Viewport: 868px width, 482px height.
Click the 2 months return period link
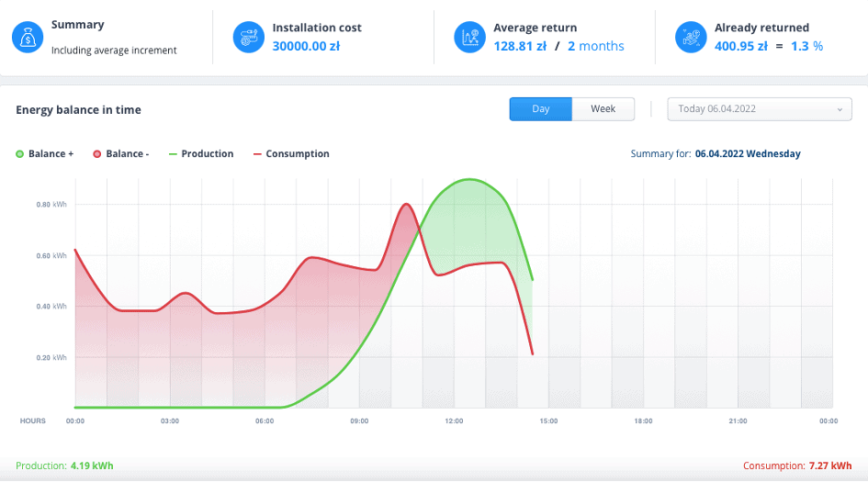coord(595,46)
